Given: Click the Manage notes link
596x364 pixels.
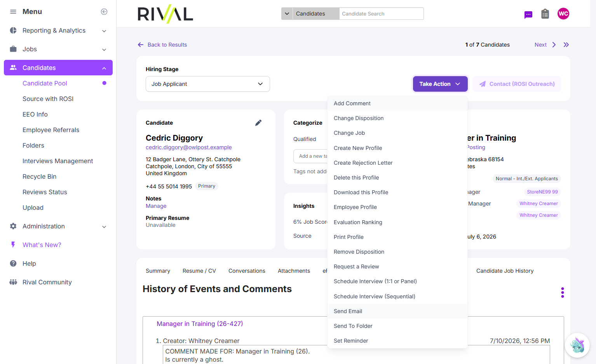Looking at the screenshot, I should (156, 206).
